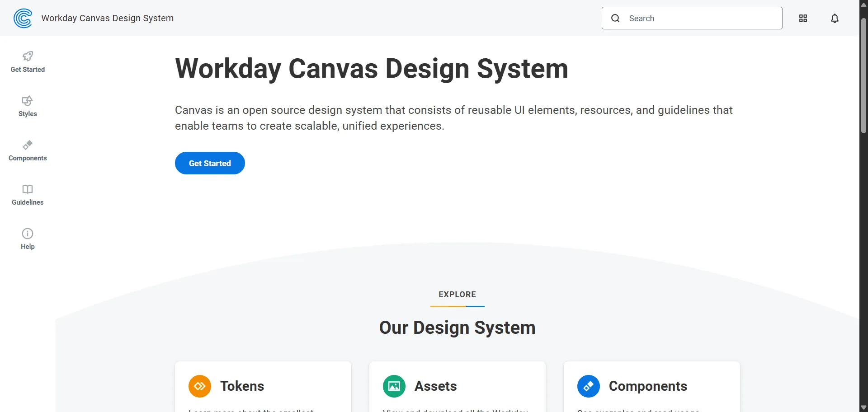868x412 pixels.
Task: Click the vertical scrollbar thumb
Action: coord(863,75)
